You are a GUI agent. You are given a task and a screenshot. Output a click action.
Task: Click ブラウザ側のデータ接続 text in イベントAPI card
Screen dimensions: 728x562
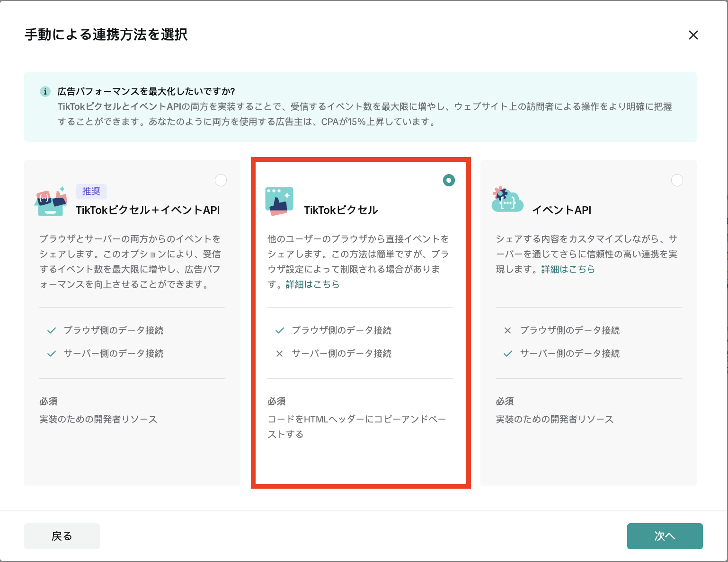pos(570,330)
